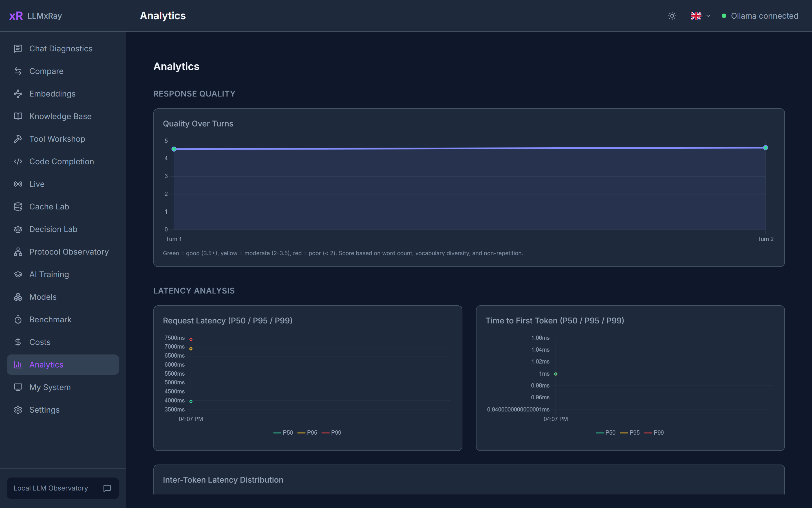Click the Decision Lab scales icon
This screenshot has width=812, height=508.
coord(18,229)
